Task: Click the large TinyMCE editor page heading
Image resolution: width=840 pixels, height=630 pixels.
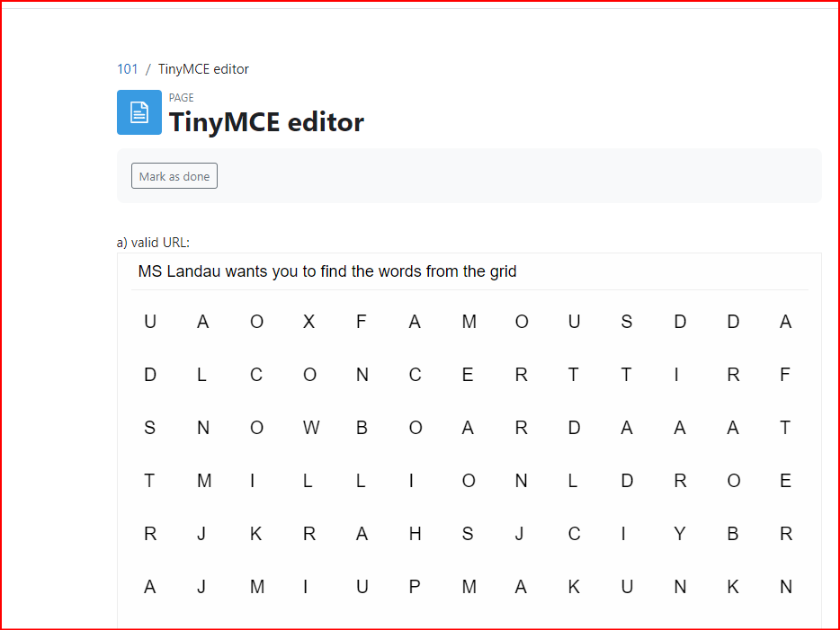Action: tap(266, 122)
